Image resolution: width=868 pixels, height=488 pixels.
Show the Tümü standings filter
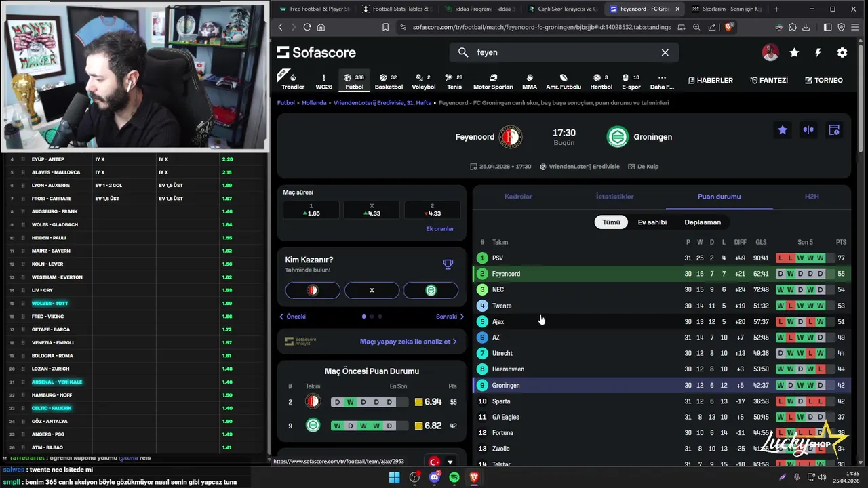coord(611,222)
